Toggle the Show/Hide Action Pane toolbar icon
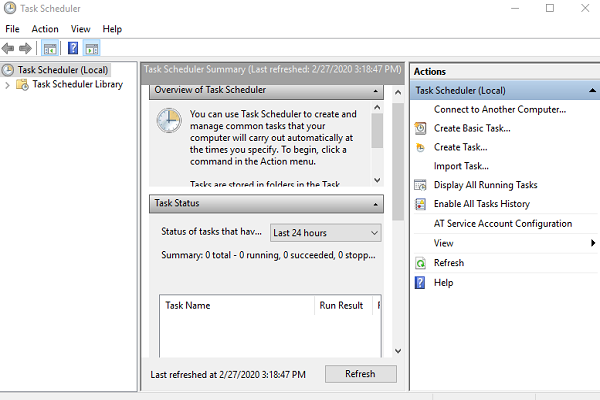Screen dimensions: 600x400 pyautogui.click(x=92, y=48)
